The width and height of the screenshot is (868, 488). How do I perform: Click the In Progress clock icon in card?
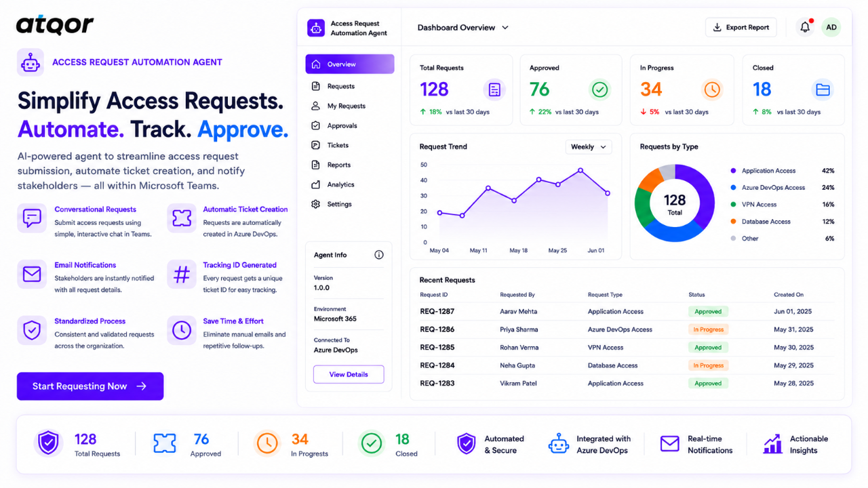point(711,89)
